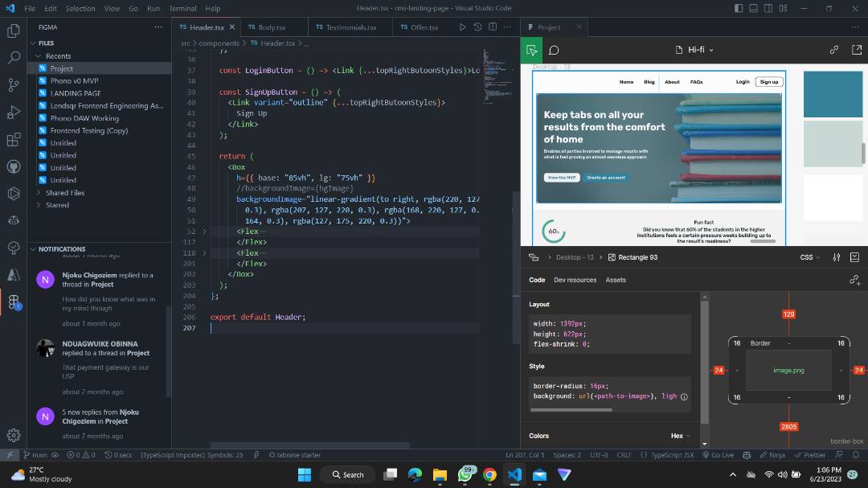Viewport: 868px width, 488px height.
Task: Run the Header.tsx file
Action: 462,27
